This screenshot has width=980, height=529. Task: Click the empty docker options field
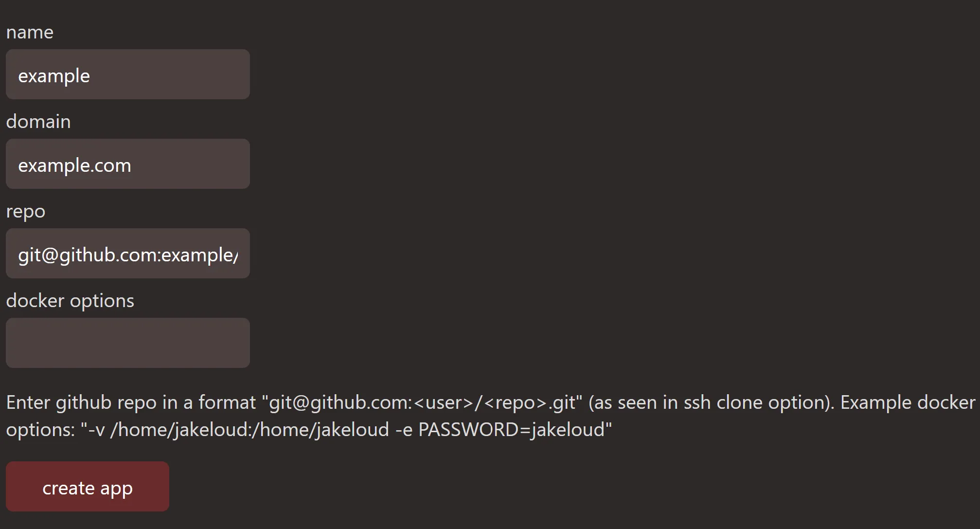coord(127,343)
